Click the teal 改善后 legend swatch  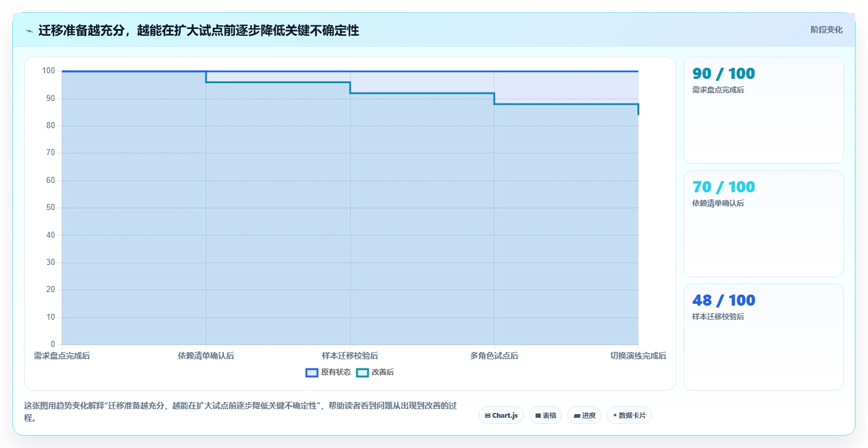(362, 372)
